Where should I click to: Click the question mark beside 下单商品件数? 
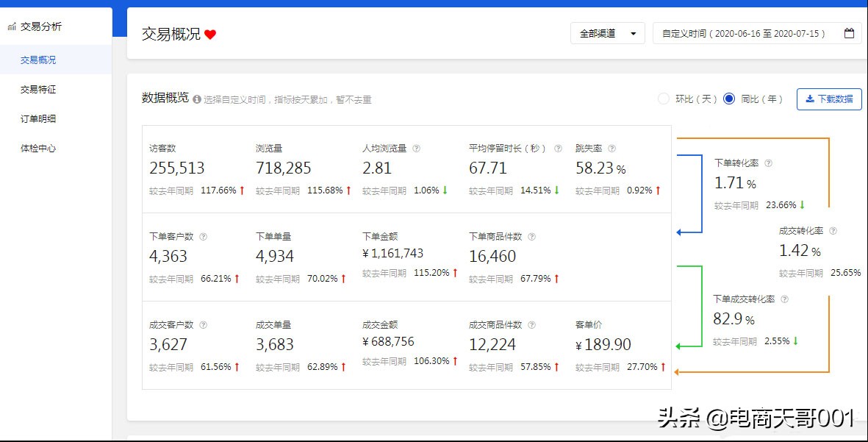tap(532, 236)
